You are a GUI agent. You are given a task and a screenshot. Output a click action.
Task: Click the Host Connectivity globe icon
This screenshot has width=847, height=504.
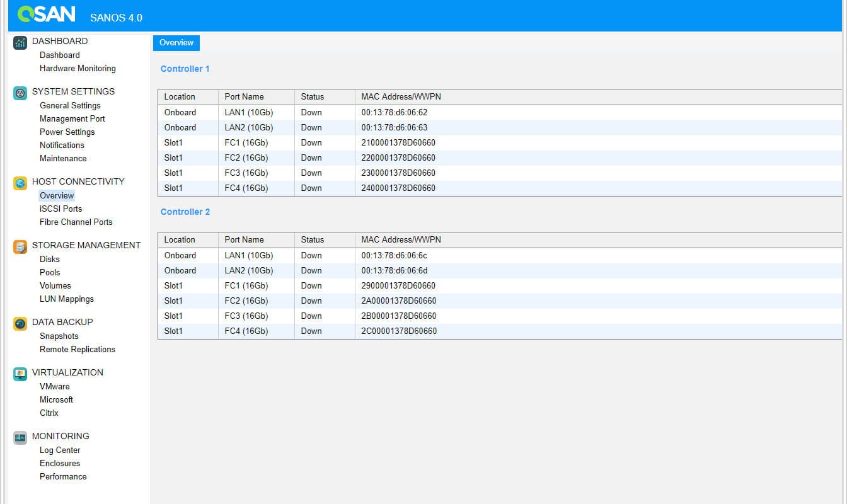[20, 183]
